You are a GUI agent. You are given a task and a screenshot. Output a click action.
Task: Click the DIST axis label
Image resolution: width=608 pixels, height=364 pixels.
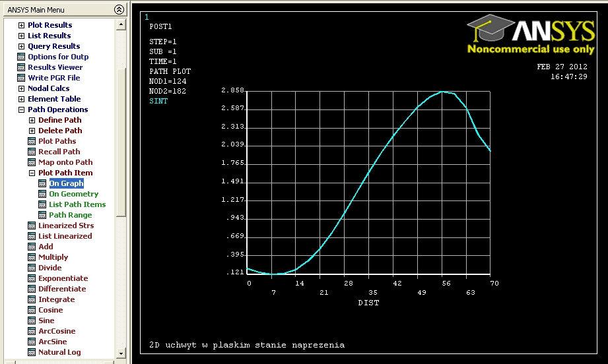(368, 303)
